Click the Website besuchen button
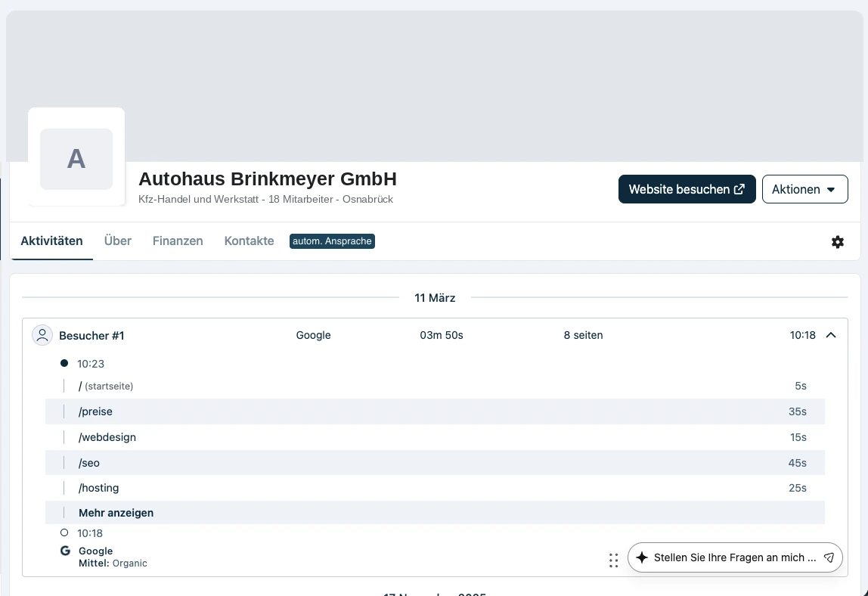This screenshot has width=868, height=596. tap(687, 189)
